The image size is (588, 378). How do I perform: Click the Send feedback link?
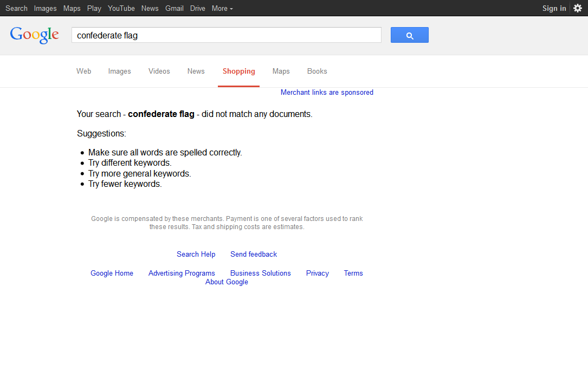click(x=254, y=255)
